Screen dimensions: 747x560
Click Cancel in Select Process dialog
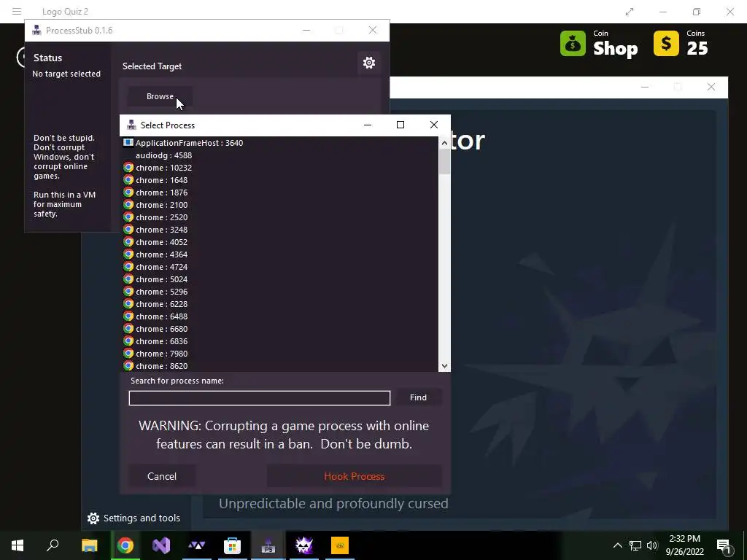(x=162, y=476)
